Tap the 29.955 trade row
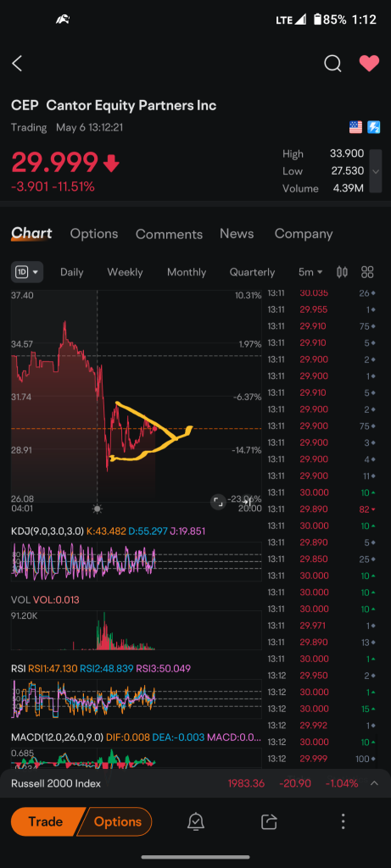391x868 pixels. pyautogui.click(x=321, y=309)
